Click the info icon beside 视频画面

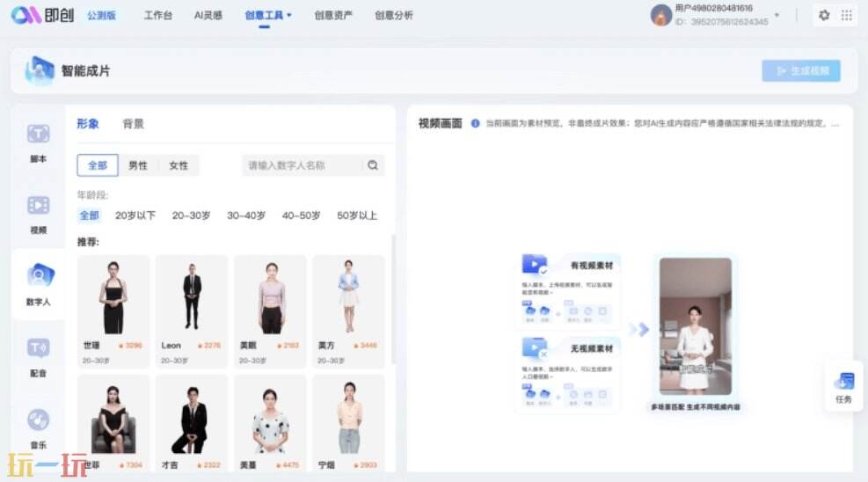tap(475, 123)
